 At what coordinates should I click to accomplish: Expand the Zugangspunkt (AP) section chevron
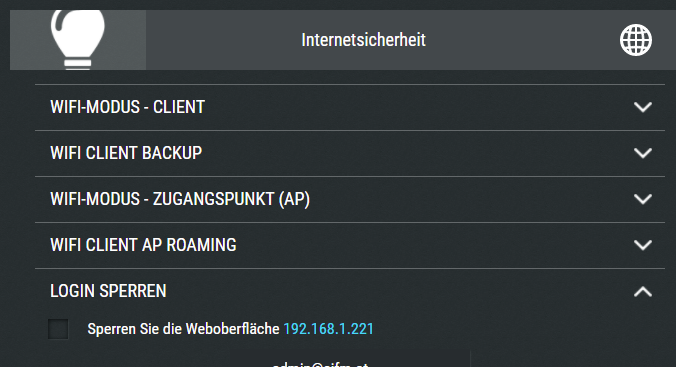coord(643,199)
